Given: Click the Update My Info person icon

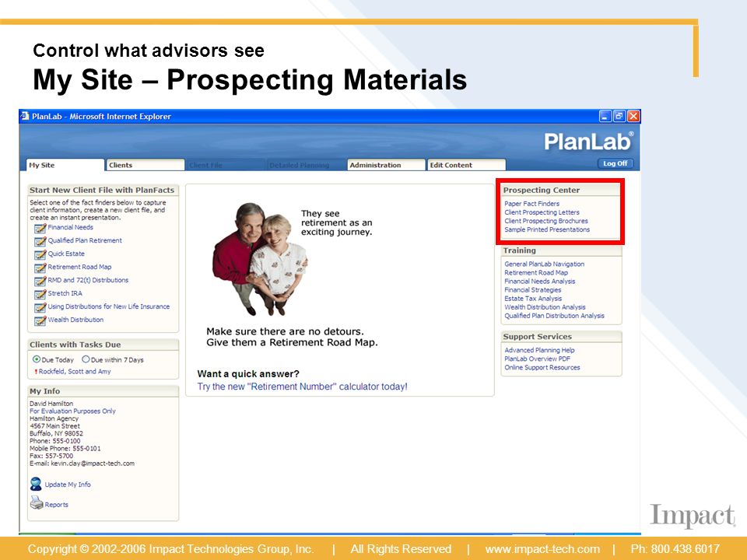Looking at the screenshot, I should [36, 484].
